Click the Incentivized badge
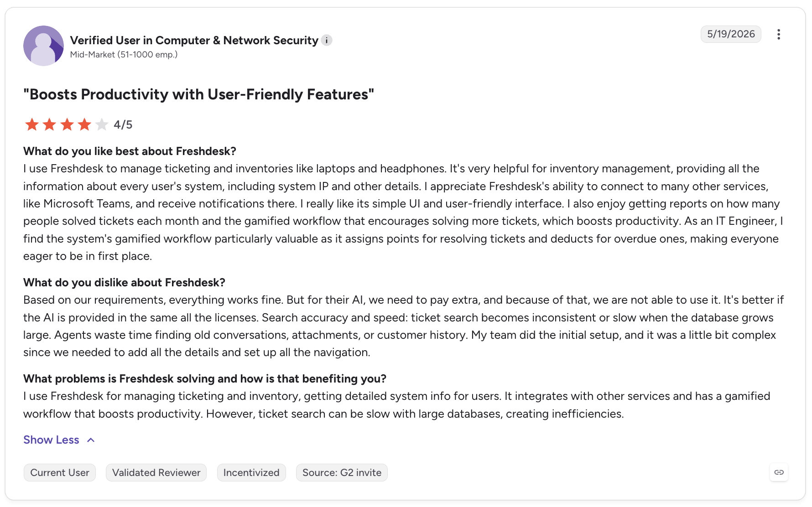The image size is (812, 507). tap(251, 472)
